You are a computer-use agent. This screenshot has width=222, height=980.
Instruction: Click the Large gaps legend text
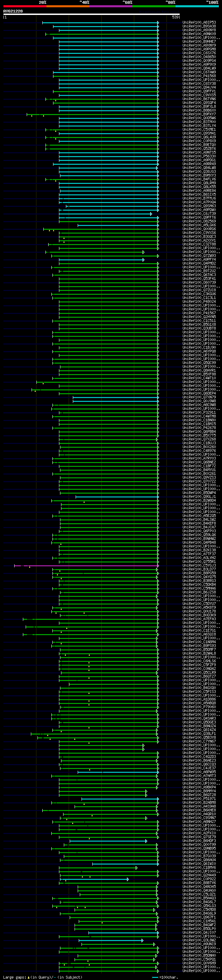[15, 977]
